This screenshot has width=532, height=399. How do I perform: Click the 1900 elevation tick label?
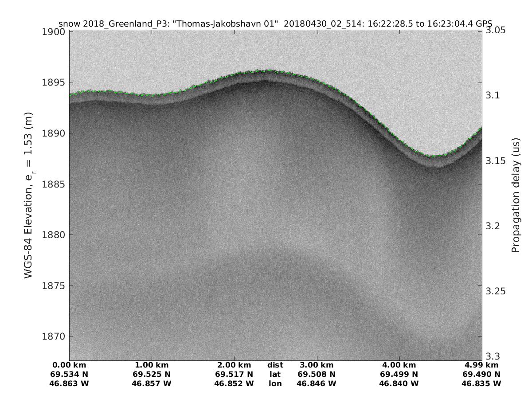coord(55,31)
